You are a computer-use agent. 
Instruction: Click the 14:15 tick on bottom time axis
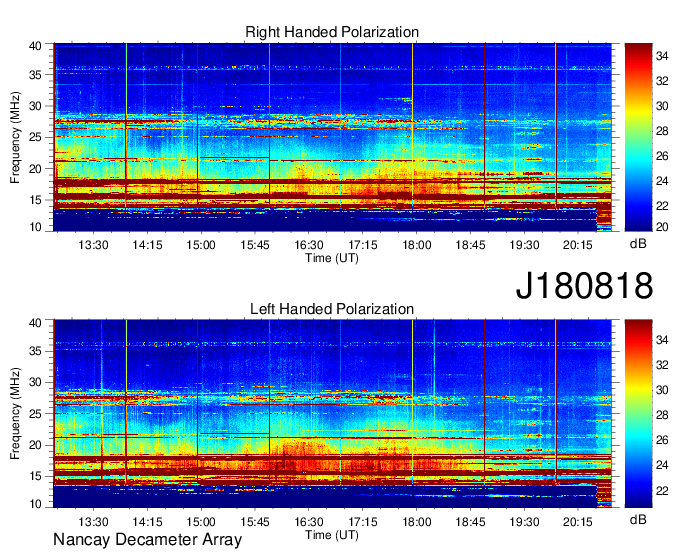(147, 522)
